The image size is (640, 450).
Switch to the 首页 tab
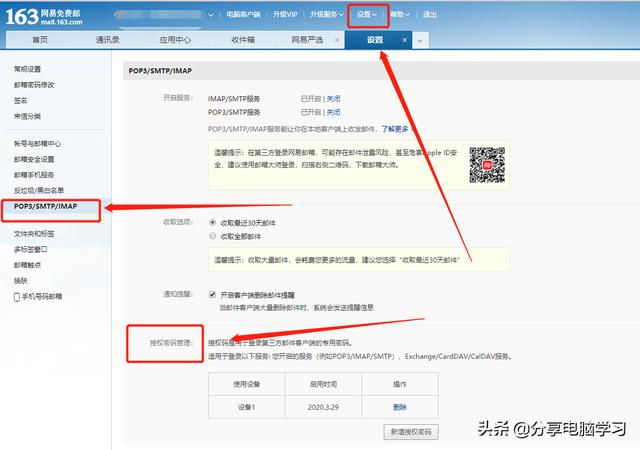tap(40, 40)
